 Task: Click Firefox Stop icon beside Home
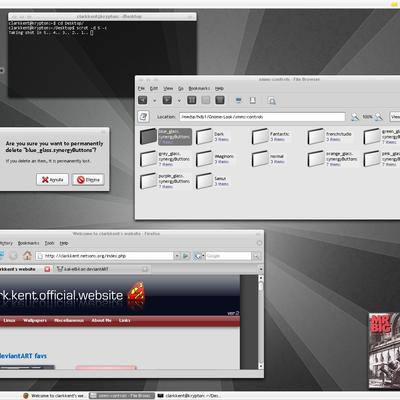pos(13,256)
